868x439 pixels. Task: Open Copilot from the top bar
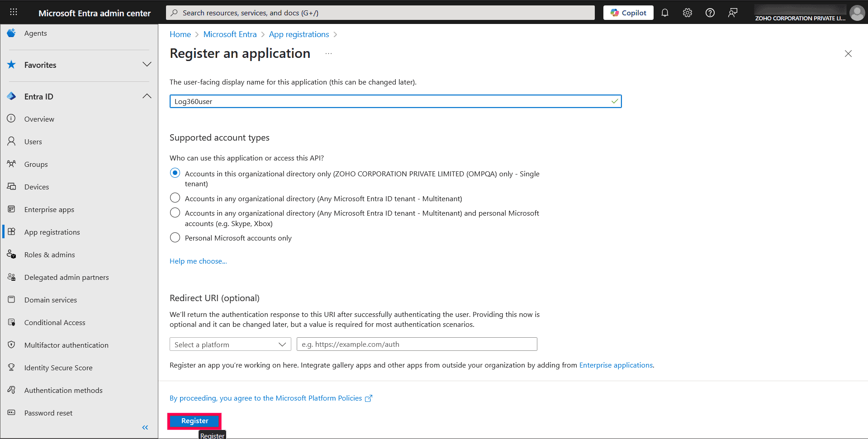pyautogui.click(x=628, y=12)
